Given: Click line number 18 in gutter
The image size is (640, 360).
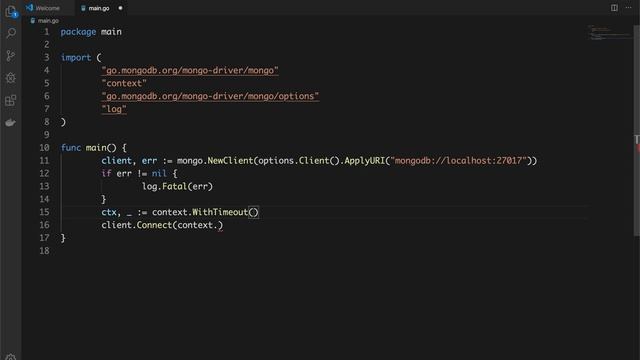Looking at the screenshot, I should (44, 251).
